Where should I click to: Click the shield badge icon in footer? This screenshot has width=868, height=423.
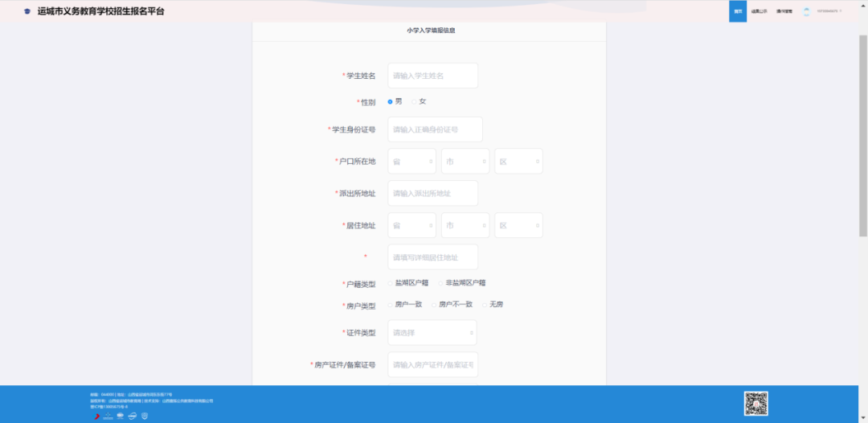(145, 416)
